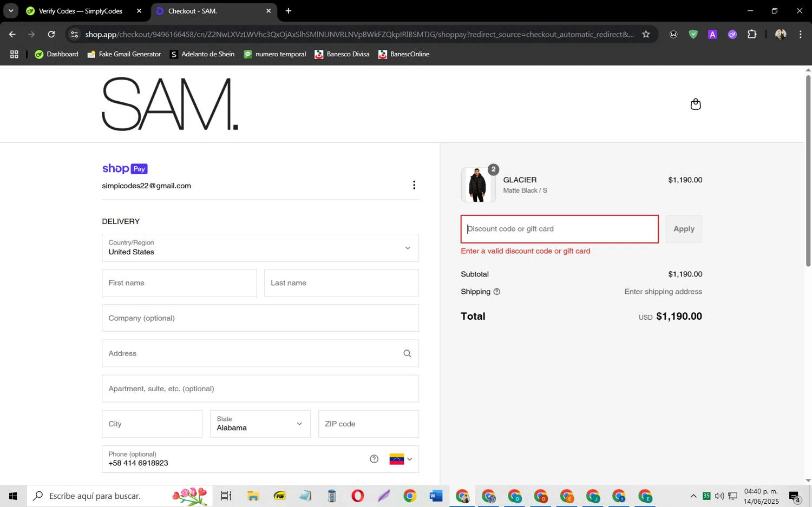
Task: Switch to the Checkout - SAM. tab
Action: (214, 11)
